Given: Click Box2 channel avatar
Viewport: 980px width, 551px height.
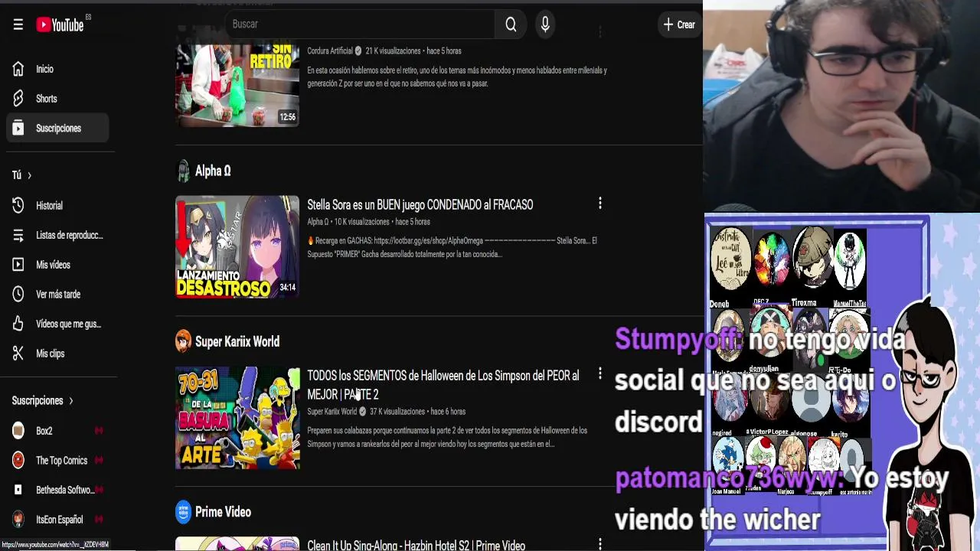Looking at the screenshot, I should (18, 431).
